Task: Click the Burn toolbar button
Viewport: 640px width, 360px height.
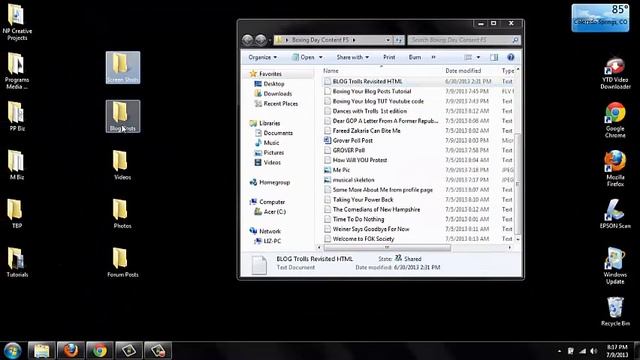Action: pyautogui.click(x=415, y=58)
